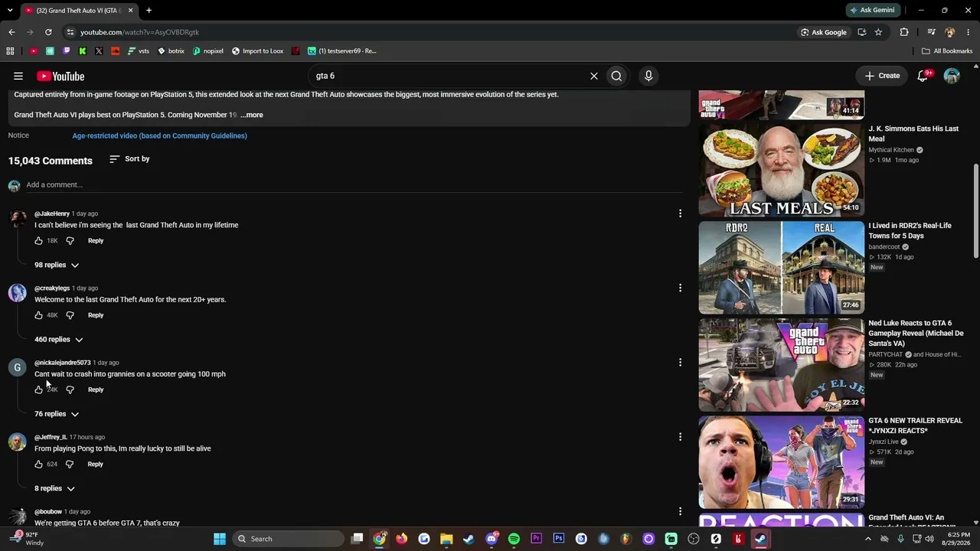Expand the 76 replies thread
This screenshot has height=551, width=980.
57,414
